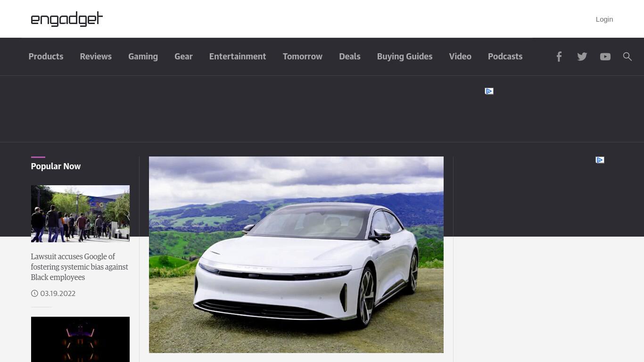
Task: Click the 03.19.2022 article date
Action: click(x=58, y=293)
